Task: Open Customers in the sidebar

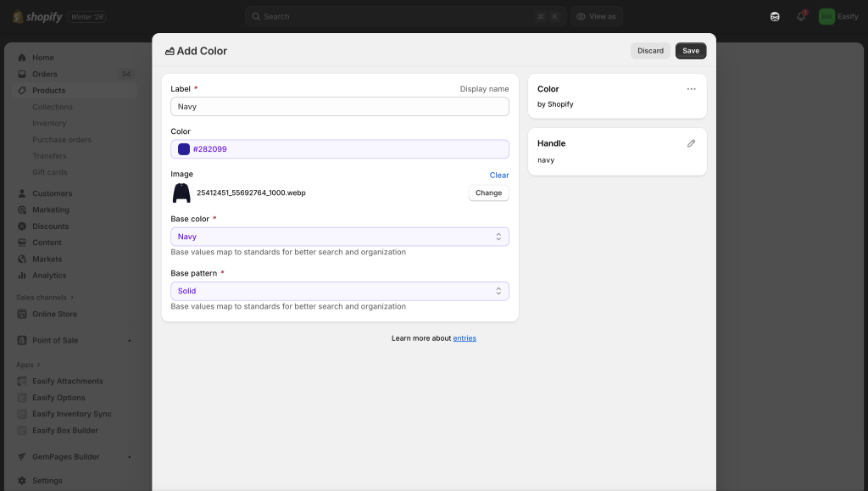Action: (x=52, y=193)
